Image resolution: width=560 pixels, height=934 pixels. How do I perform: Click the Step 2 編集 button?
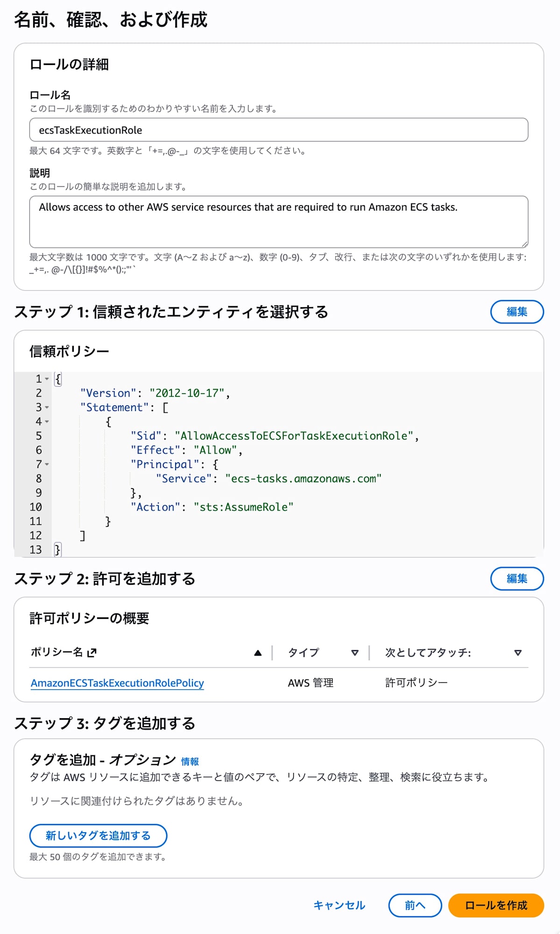point(517,579)
